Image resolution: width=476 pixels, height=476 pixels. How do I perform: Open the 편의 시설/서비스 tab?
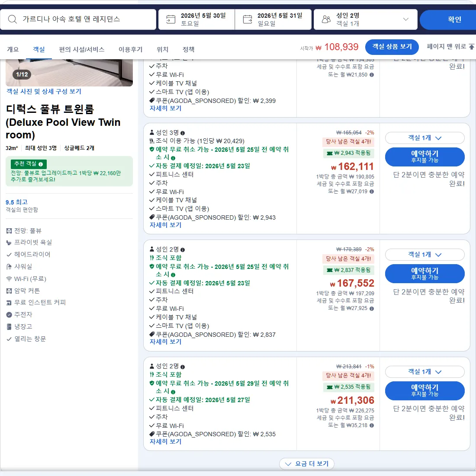click(x=81, y=49)
